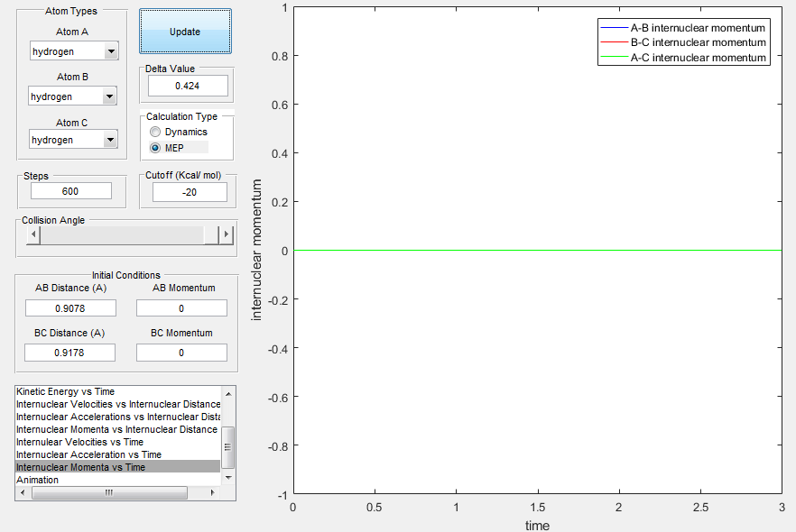Viewport: 796px width, 532px height.
Task: Click plot list scroll left arrow
Action: tap(23, 492)
